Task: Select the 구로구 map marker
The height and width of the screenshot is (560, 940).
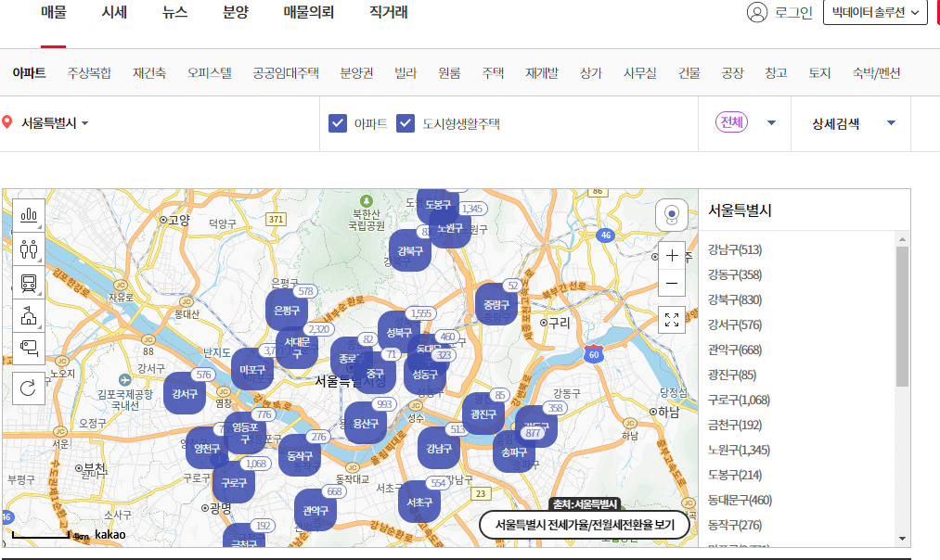Action: pyautogui.click(x=234, y=482)
